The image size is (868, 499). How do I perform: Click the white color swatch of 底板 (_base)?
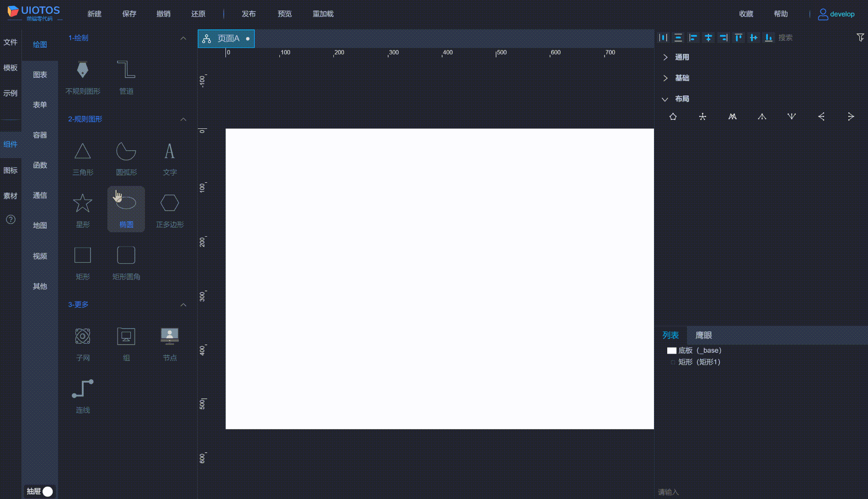(x=672, y=350)
